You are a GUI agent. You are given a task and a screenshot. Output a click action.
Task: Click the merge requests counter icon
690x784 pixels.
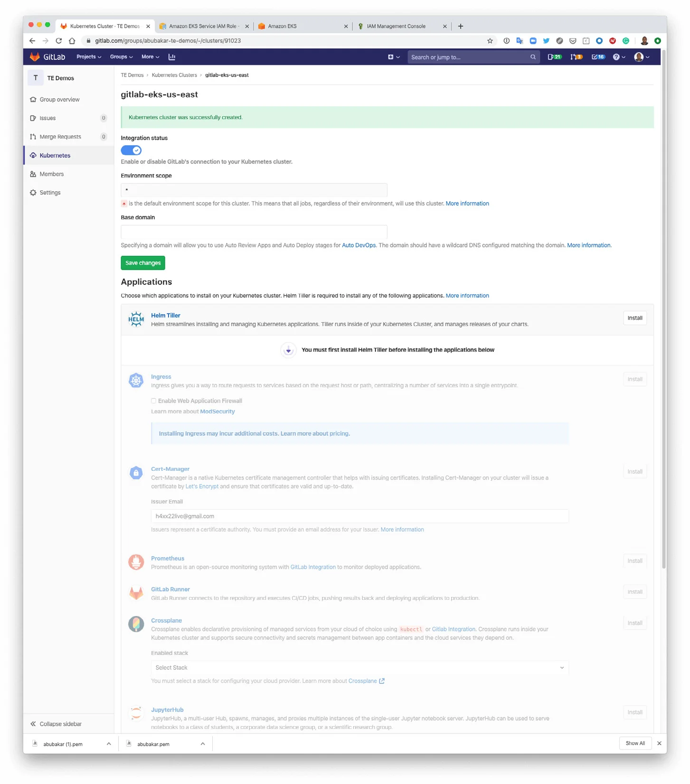(576, 57)
